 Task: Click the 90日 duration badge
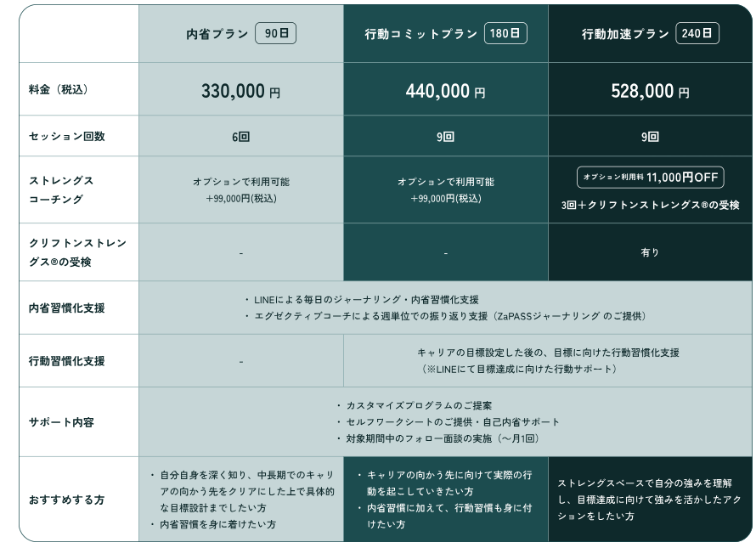[275, 34]
